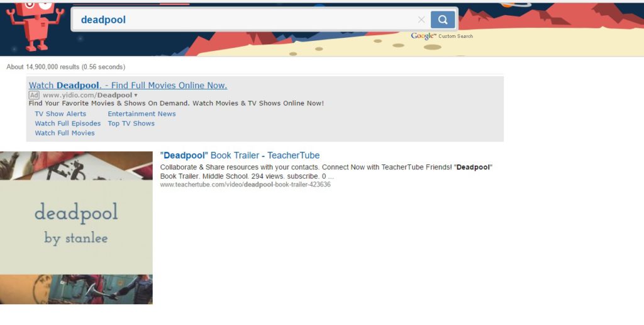Open the 'TV Show Alerts' sitelink
Image resolution: width=644 pixels, height=325 pixels.
pyautogui.click(x=60, y=114)
